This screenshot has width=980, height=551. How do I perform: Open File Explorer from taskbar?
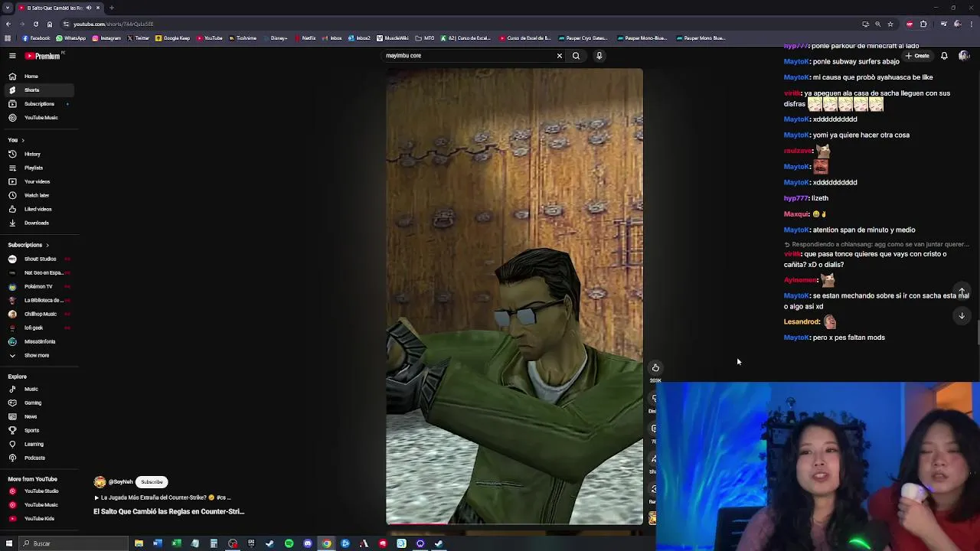(139, 543)
